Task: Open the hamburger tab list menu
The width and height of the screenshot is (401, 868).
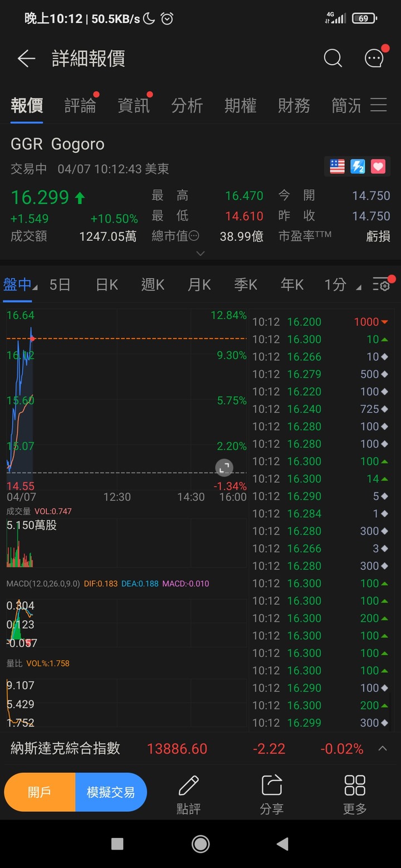Action: tap(379, 105)
